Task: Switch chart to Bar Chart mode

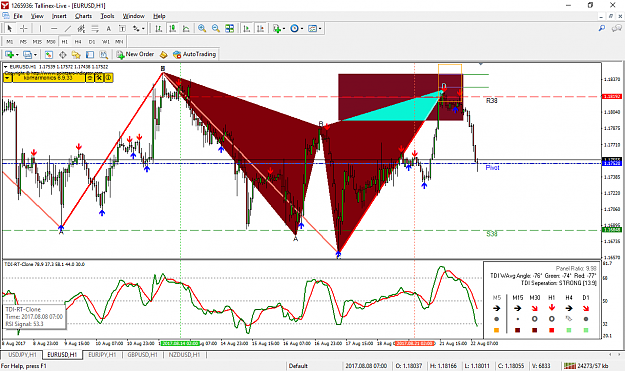Action: click(x=159, y=28)
